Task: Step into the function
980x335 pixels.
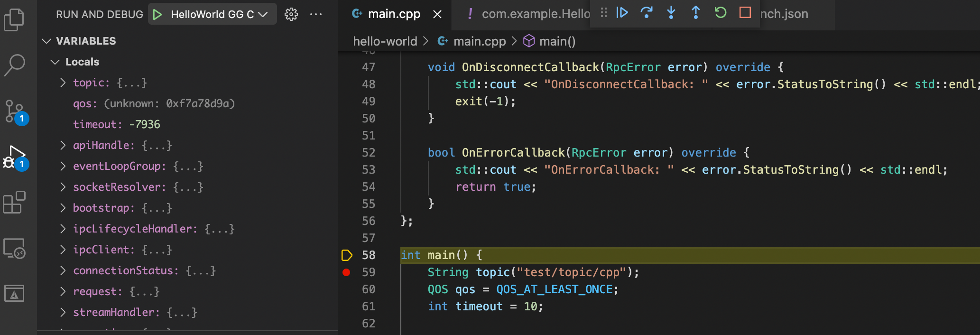Action: 671,13
